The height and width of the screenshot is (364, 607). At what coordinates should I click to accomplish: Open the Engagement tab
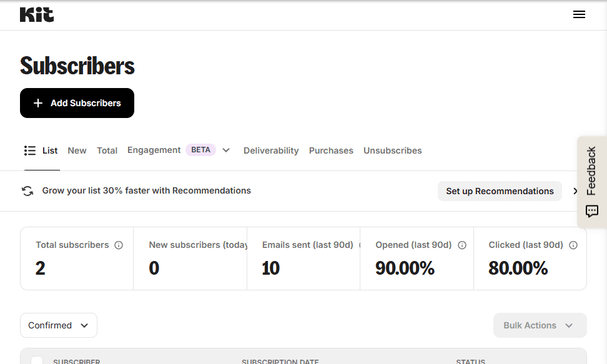pos(154,150)
